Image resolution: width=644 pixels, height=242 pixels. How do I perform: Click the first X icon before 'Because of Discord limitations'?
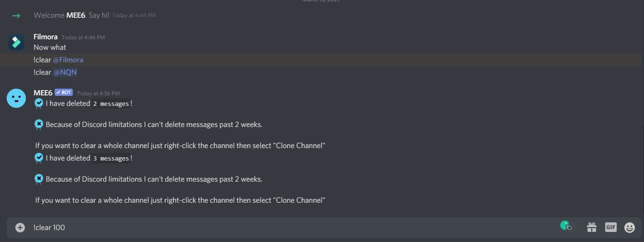coord(39,125)
